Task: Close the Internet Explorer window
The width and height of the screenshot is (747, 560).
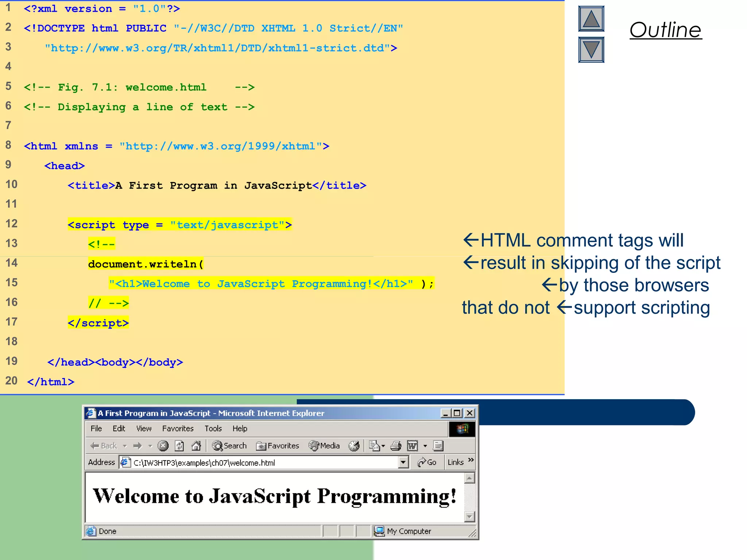Action: (x=470, y=413)
